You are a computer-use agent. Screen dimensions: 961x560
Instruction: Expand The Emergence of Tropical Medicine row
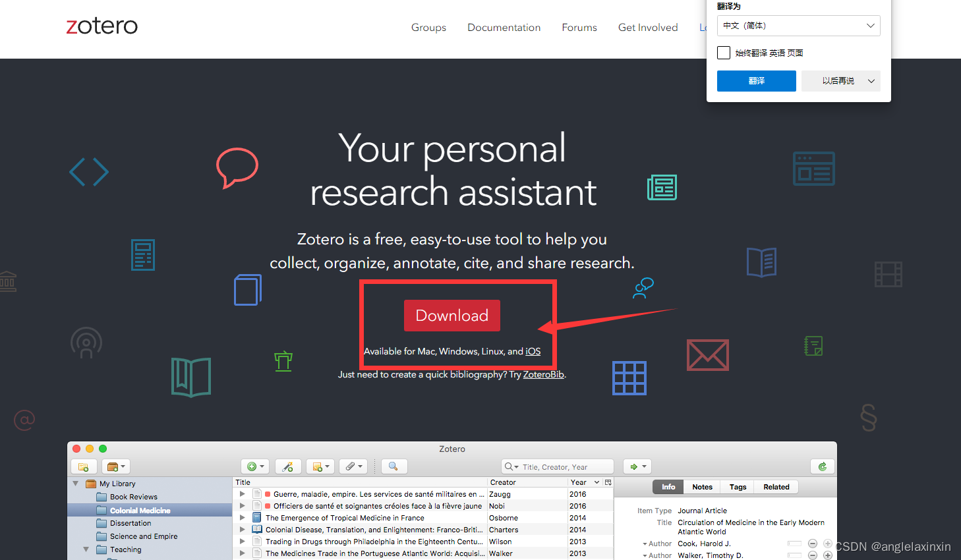coord(242,518)
